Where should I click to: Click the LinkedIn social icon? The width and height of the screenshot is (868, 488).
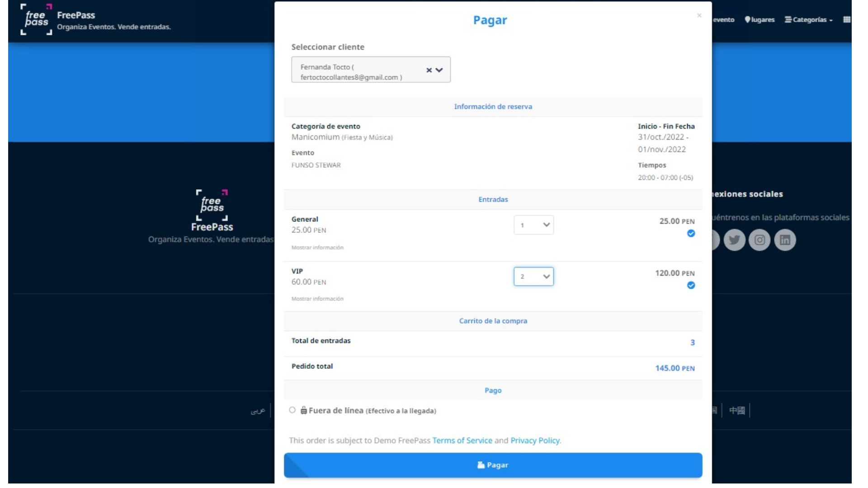pos(785,240)
